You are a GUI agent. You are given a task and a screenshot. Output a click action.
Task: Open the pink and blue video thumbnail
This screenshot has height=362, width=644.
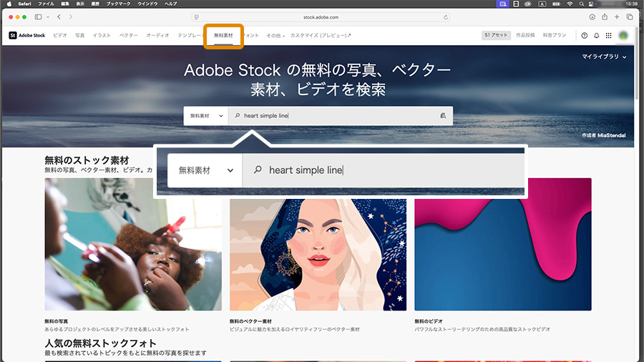tap(503, 244)
